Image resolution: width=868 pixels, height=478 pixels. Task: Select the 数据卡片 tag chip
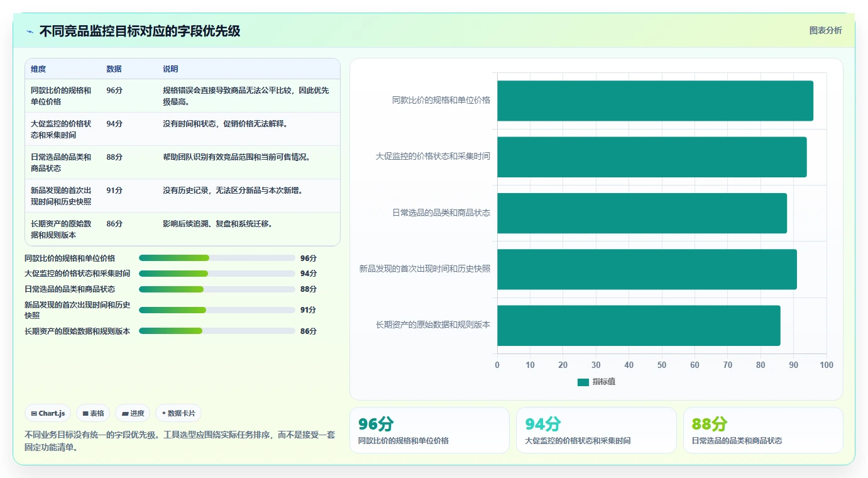tap(179, 413)
